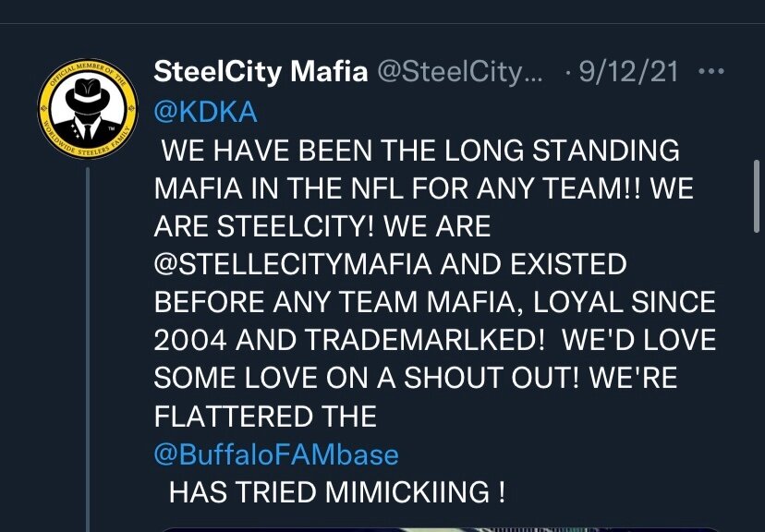Image resolution: width=765 pixels, height=532 pixels.
Task: Click the divider area above the tweet
Action: tap(382, 23)
